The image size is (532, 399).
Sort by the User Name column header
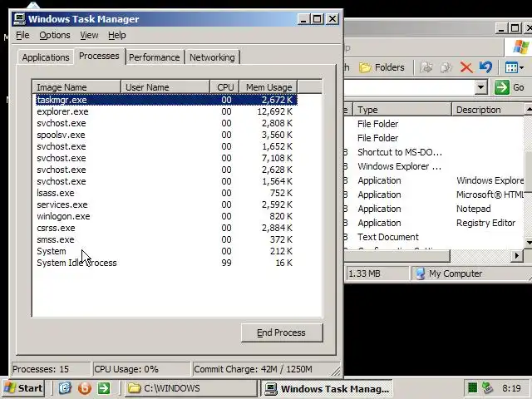point(165,87)
